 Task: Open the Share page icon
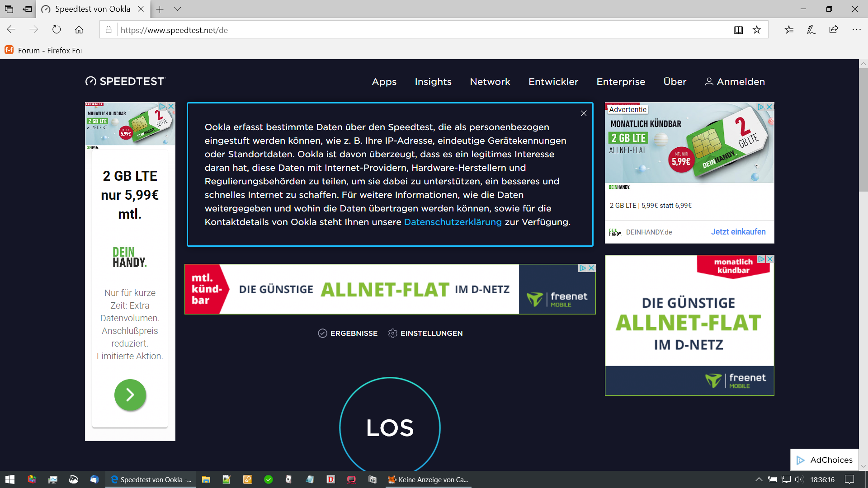[834, 30]
